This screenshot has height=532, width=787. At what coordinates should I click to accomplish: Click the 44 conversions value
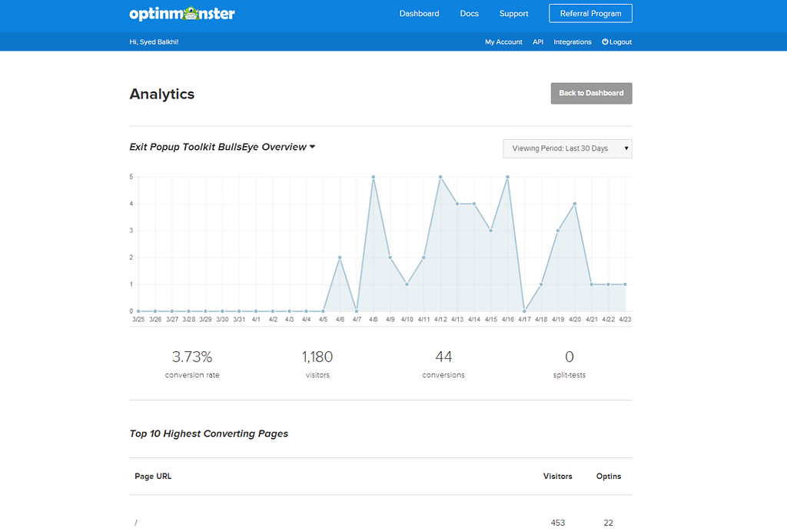[x=443, y=357]
